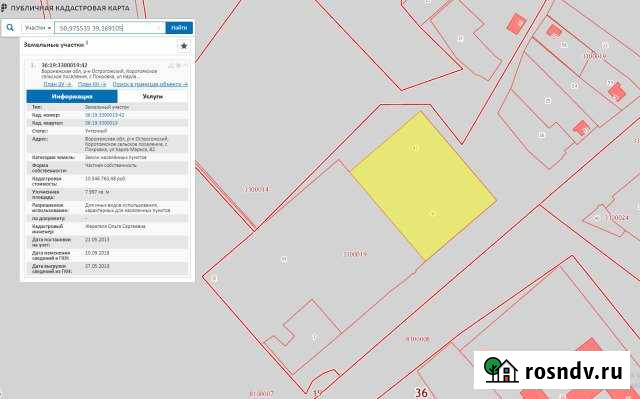Click the red building in top-right corner
Image resolution: width=640 pixels, height=399 pixels.
pos(516,23)
